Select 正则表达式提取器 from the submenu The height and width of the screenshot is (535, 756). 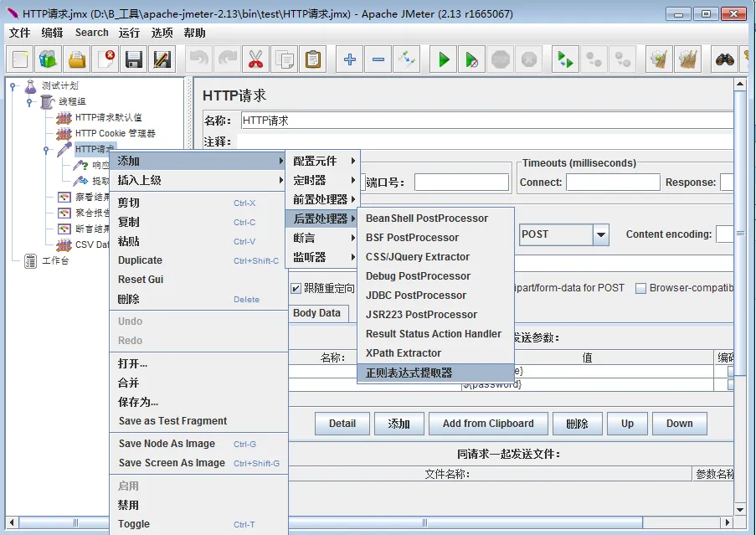409,373
